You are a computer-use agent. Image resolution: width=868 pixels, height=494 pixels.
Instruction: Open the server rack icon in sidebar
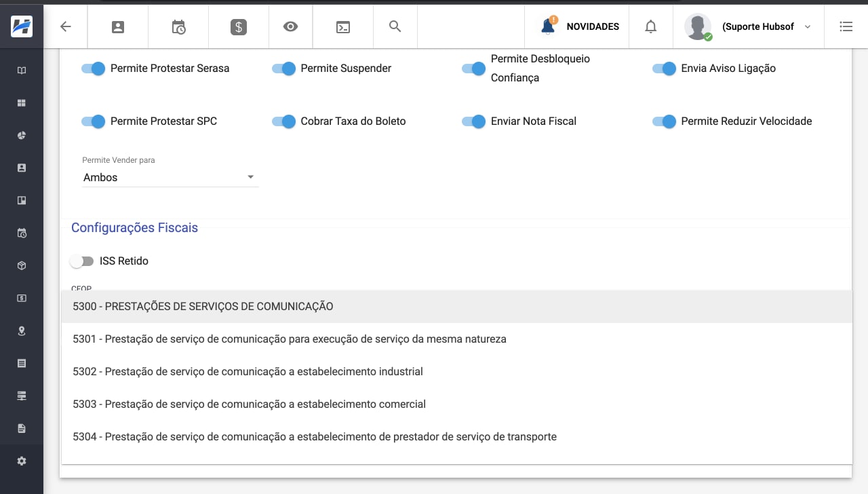pyautogui.click(x=22, y=396)
